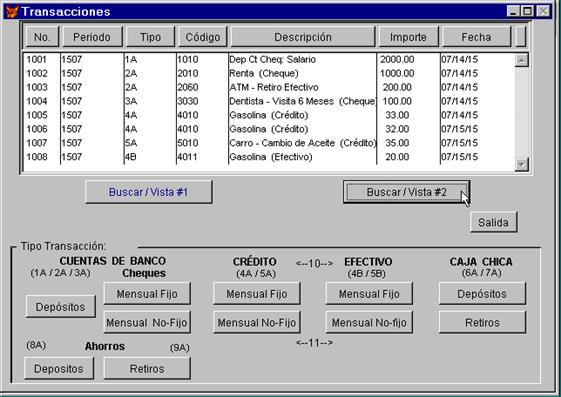Open Depositos under Ahorros
561x397 pixels.
[59, 368]
